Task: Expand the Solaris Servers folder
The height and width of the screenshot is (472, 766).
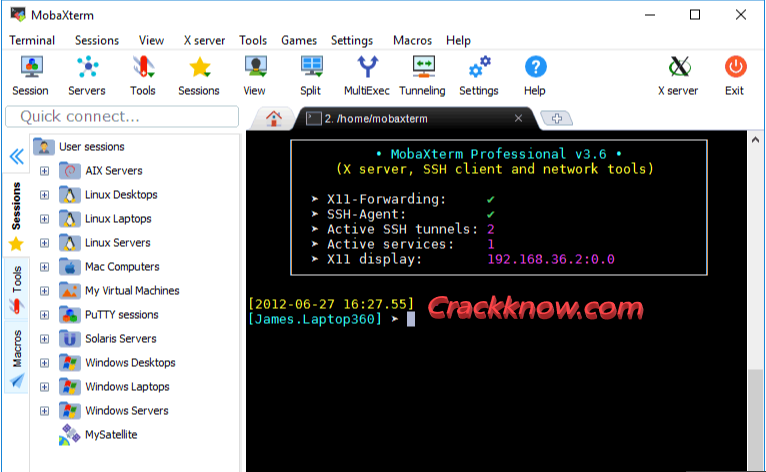Action: pyautogui.click(x=44, y=339)
